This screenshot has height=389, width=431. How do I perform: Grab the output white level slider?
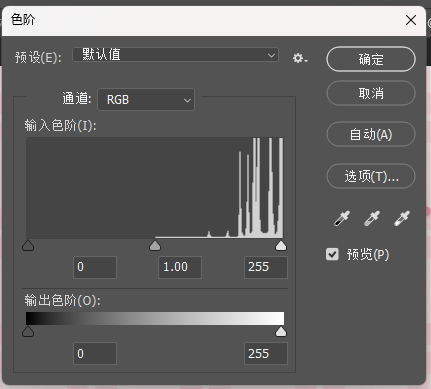[281, 332]
